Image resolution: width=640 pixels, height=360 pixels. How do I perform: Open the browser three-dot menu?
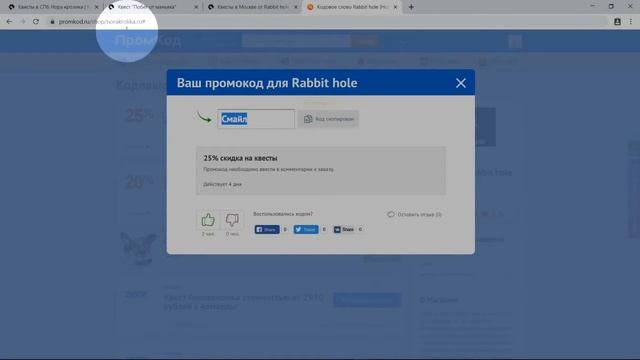point(631,22)
